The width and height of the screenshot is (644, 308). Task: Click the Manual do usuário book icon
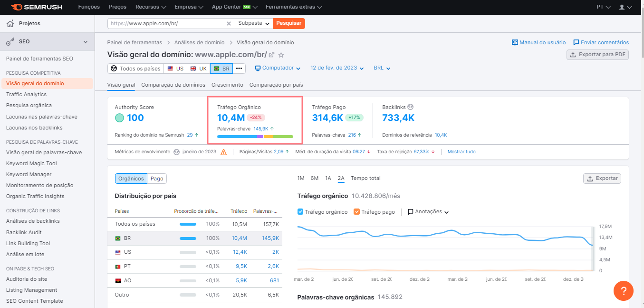515,42
